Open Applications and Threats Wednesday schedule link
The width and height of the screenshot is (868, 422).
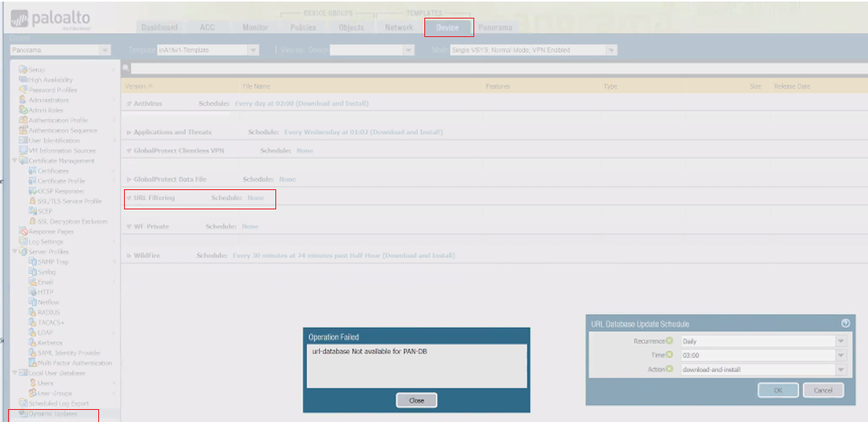363,132
